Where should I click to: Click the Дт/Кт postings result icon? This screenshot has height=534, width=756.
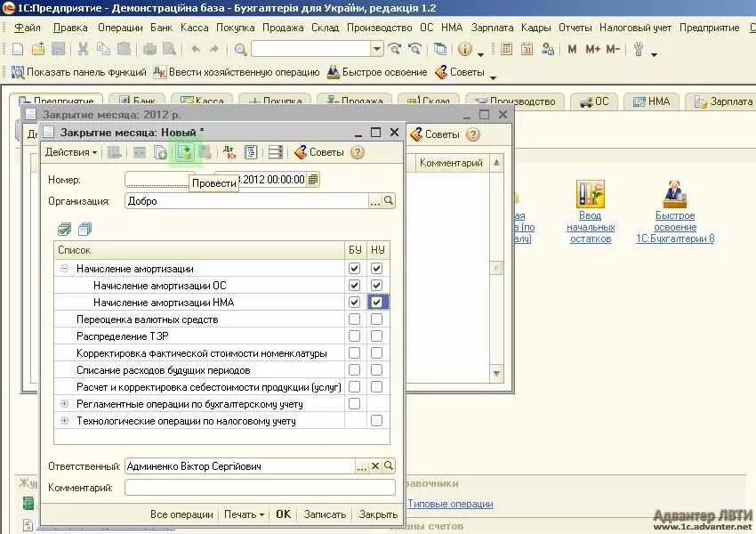click(229, 152)
